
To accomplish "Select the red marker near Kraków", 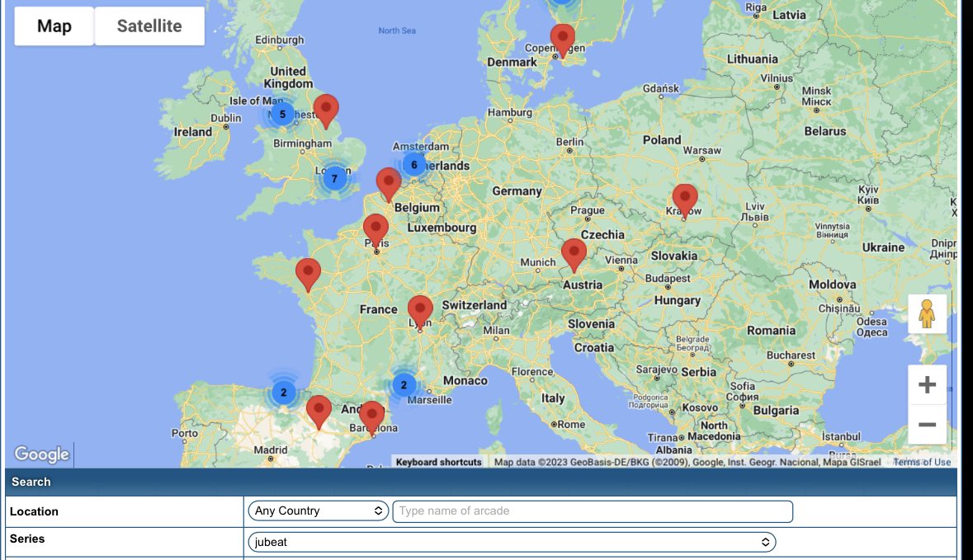I will [x=684, y=199].
